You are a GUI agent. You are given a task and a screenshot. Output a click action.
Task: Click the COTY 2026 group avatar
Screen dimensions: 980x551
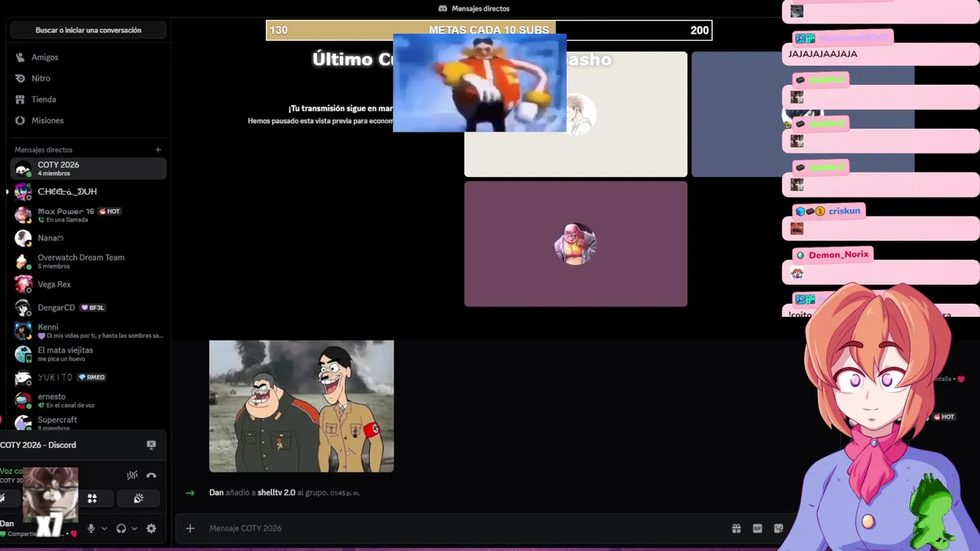pyautogui.click(x=24, y=168)
